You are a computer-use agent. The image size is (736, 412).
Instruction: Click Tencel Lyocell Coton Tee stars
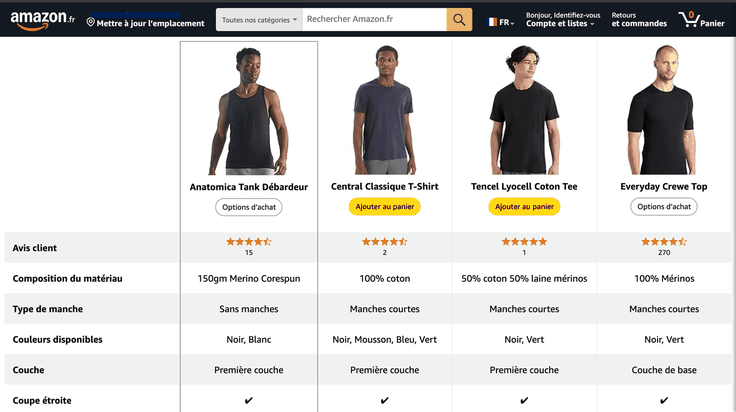(524, 242)
